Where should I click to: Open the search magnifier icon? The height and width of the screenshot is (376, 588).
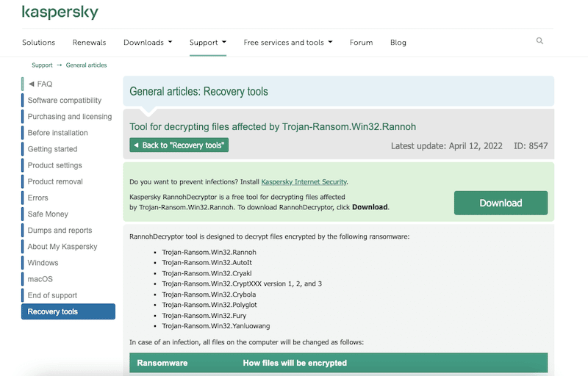point(539,41)
